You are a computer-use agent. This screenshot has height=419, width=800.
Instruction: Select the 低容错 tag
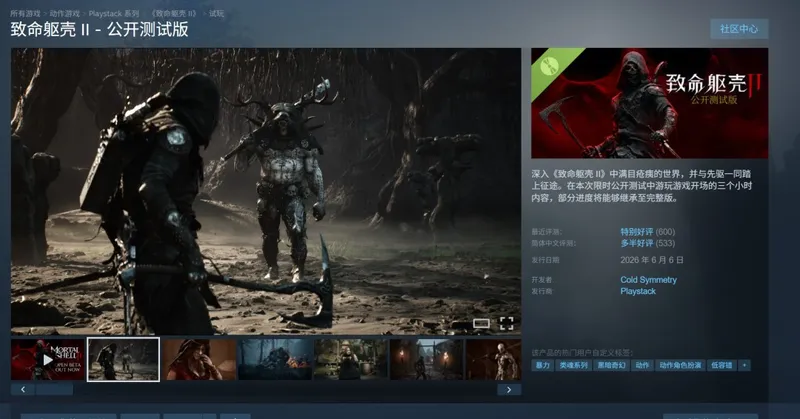[x=721, y=365]
